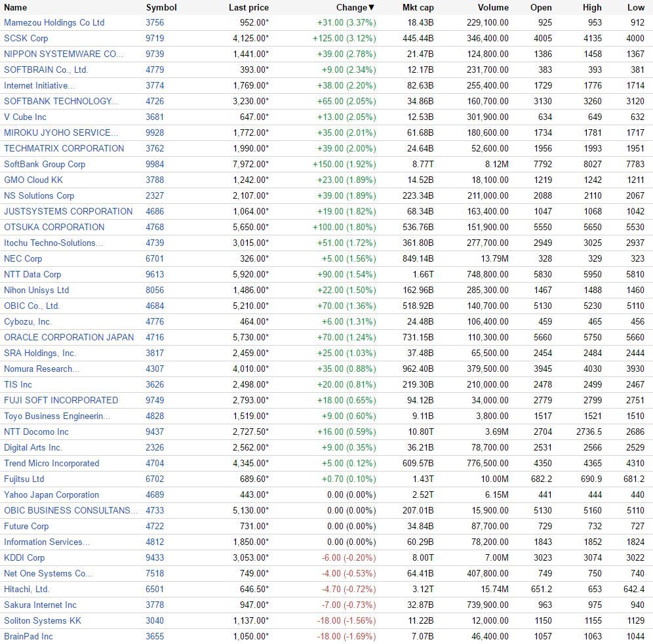Open SOFTBANK TECHNOLOGY... link
This screenshot has width=653, height=644.
pyautogui.click(x=61, y=101)
